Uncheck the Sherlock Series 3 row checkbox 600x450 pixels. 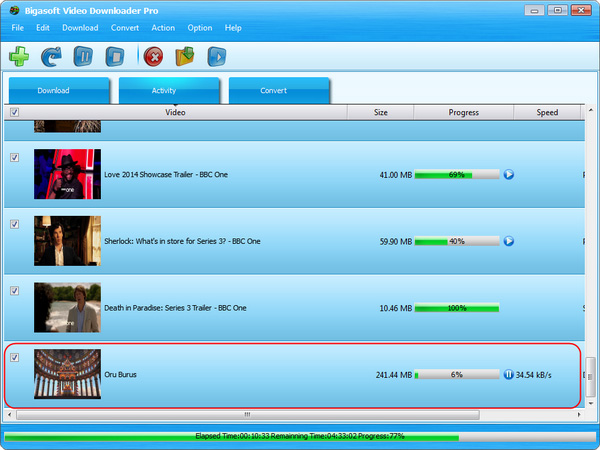[14, 224]
